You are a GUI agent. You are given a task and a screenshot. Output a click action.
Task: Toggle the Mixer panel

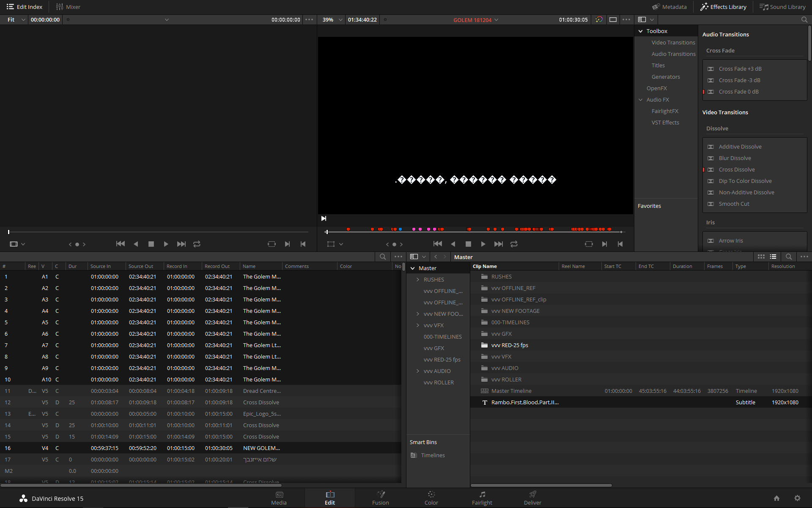tap(68, 7)
